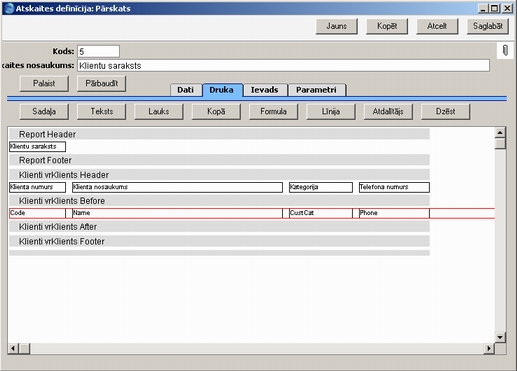This screenshot has width=517, height=371.
Task: Click the Kopā button
Action: pos(216,111)
